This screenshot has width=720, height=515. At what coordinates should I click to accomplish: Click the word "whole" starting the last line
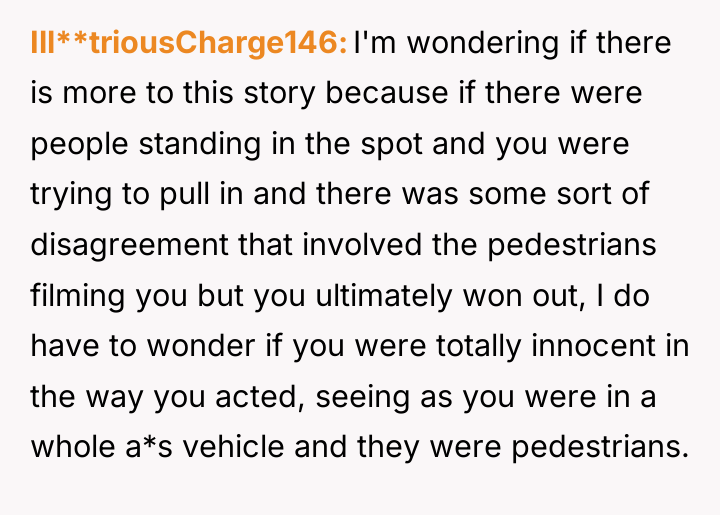[x=73, y=446]
